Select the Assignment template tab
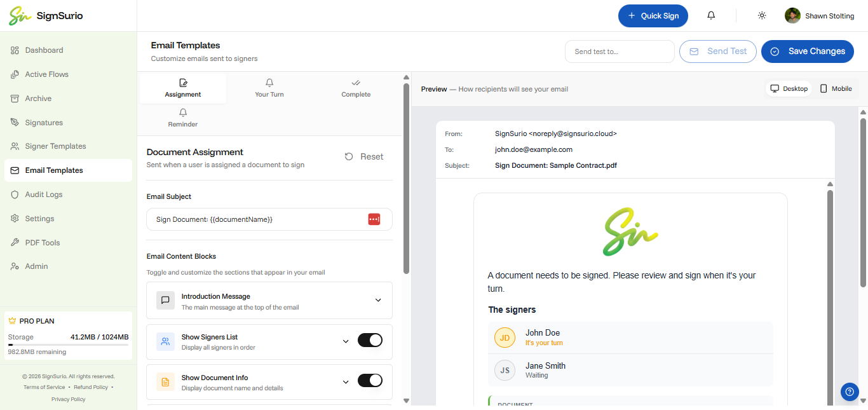This screenshot has width=868, height=410. point(183,88)
